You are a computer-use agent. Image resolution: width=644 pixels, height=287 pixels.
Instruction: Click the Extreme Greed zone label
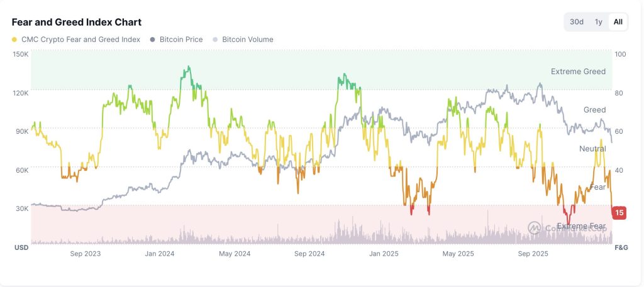578,72
